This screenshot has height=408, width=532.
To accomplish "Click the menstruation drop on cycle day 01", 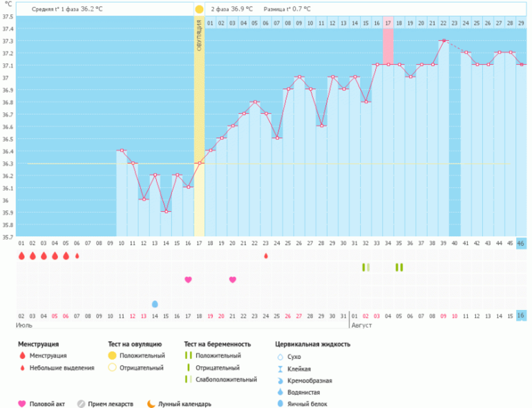I will pyautogui.click(x=21, y=255).
